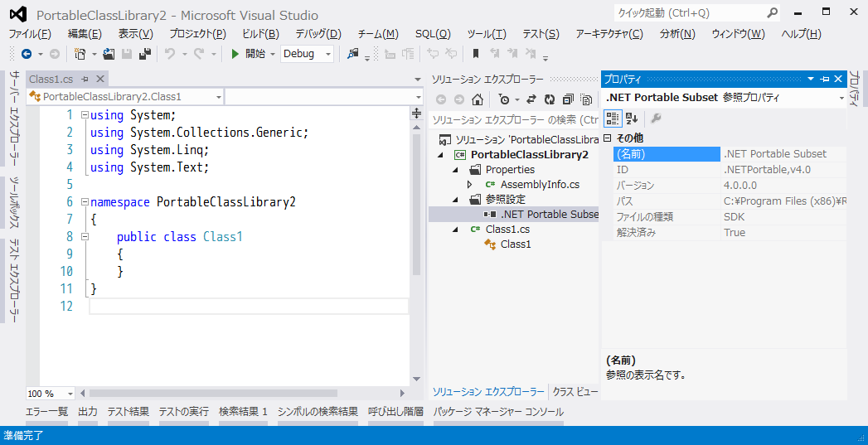This screenshot has width=868, height=445.
Task: Click the Open File toolbar icon
Action: click(109, 54)
